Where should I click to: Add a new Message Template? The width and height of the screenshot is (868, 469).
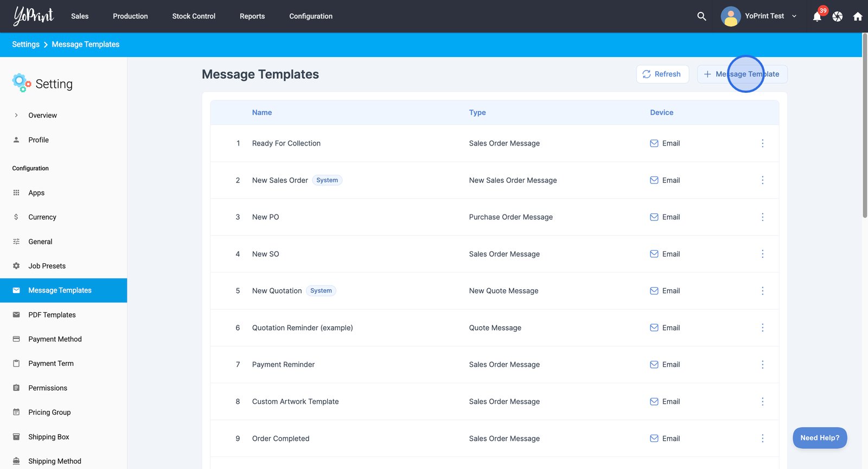[742, 74]
